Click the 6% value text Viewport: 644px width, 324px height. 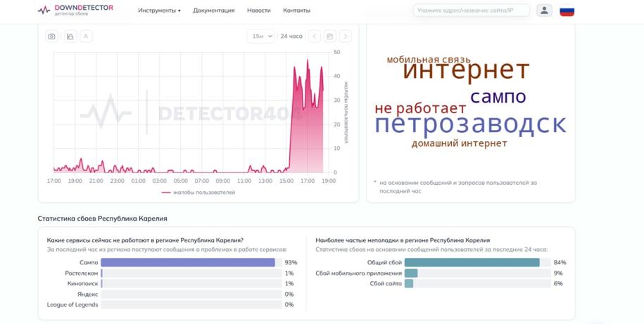[558, 283]
